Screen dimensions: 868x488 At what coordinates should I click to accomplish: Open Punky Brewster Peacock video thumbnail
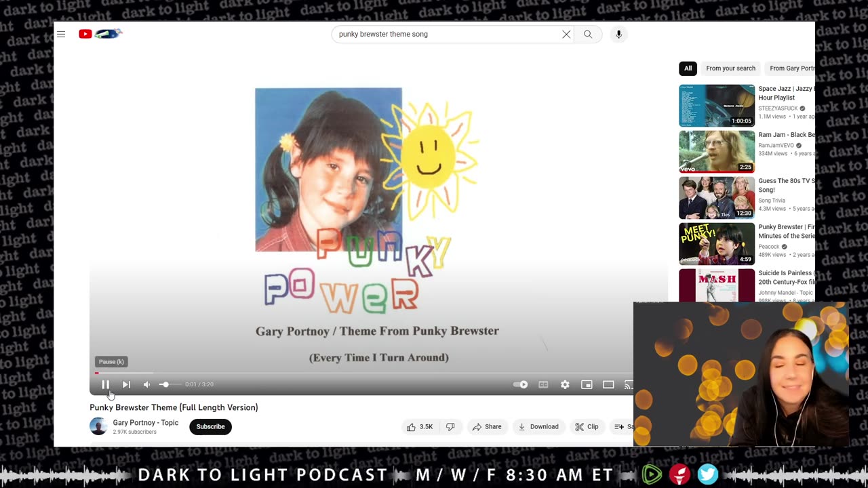(717, 244)
